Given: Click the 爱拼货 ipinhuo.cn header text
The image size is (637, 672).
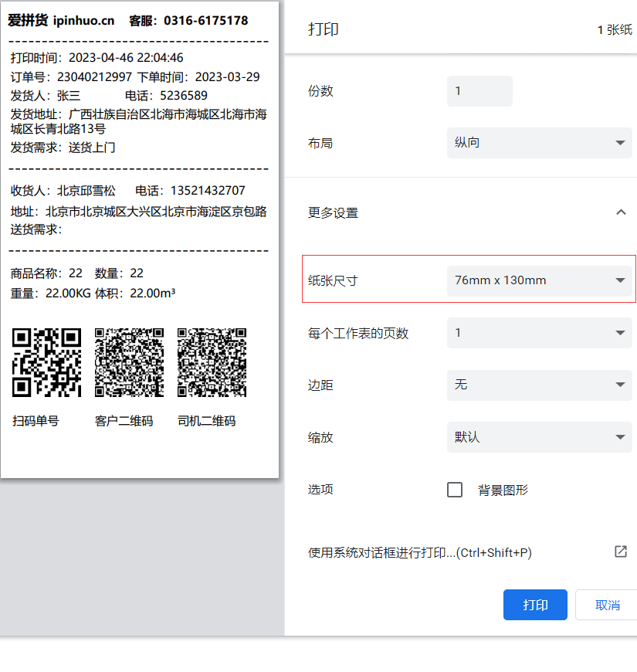Looking at the screenshot, I should (x=61, y=21).
